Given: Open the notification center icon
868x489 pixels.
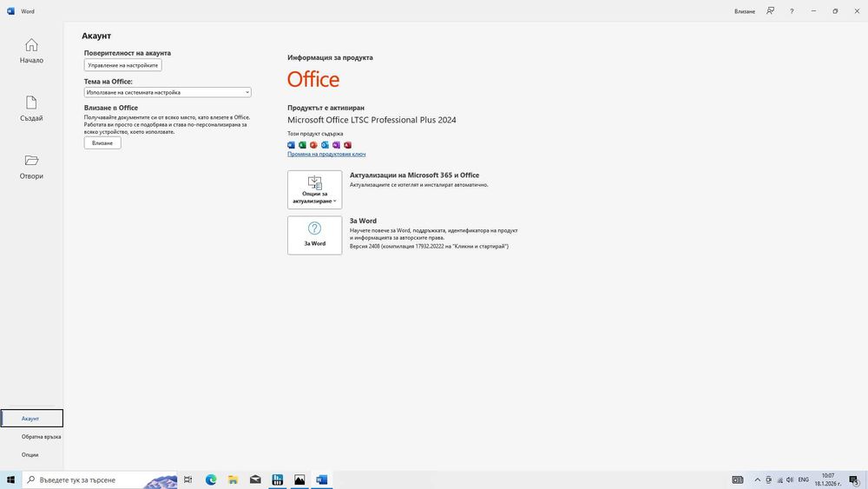Looking at the screenshot, I should pos(855,480).
